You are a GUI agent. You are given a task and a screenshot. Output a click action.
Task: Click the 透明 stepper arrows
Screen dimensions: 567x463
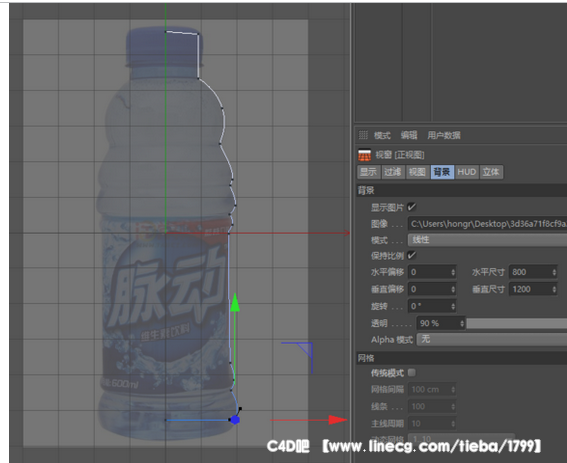click(462, 323)
